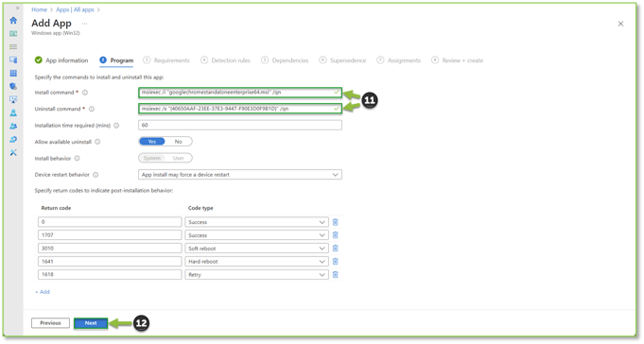Open Tenant administration icon in sidebar

click(13, 139)
